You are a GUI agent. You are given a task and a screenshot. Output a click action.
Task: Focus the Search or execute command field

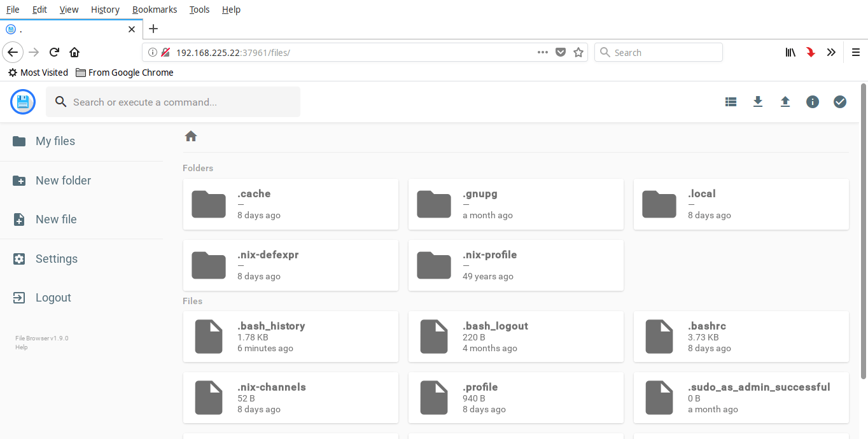(173, 102)
